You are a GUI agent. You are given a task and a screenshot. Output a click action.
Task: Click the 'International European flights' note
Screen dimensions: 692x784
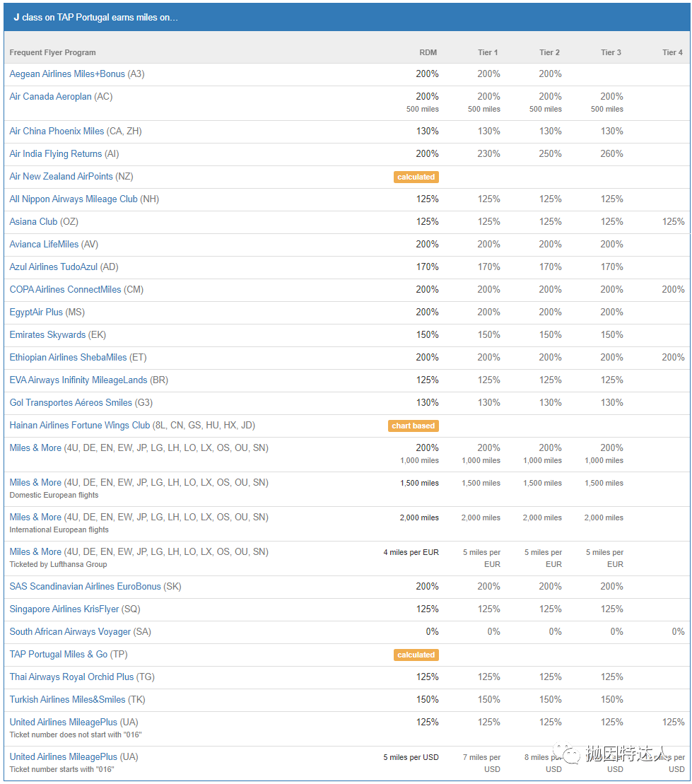pyautogui.click(x=59, y=530)
